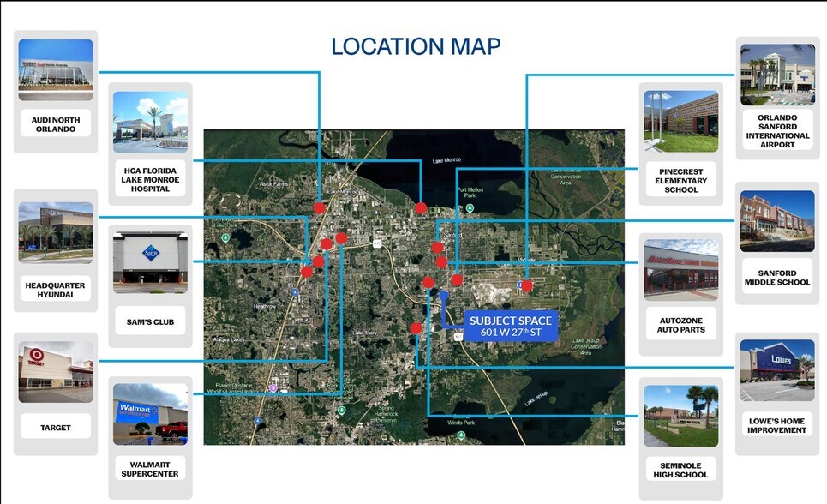Click the red marker linked to Seminole High School
The image size is (827, 504).
click(x=428, y=282)
